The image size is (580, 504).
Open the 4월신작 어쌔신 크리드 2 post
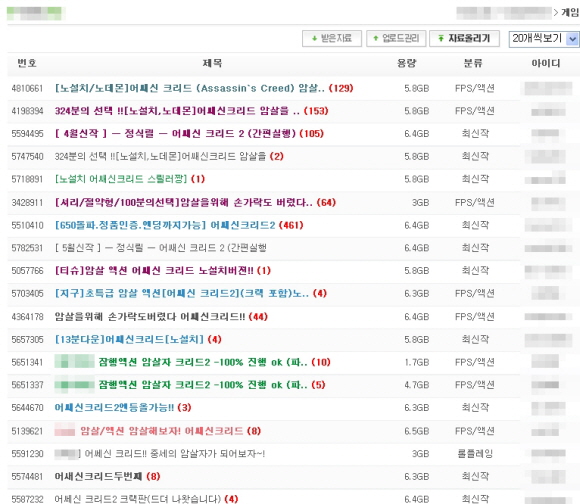[175, 133]
